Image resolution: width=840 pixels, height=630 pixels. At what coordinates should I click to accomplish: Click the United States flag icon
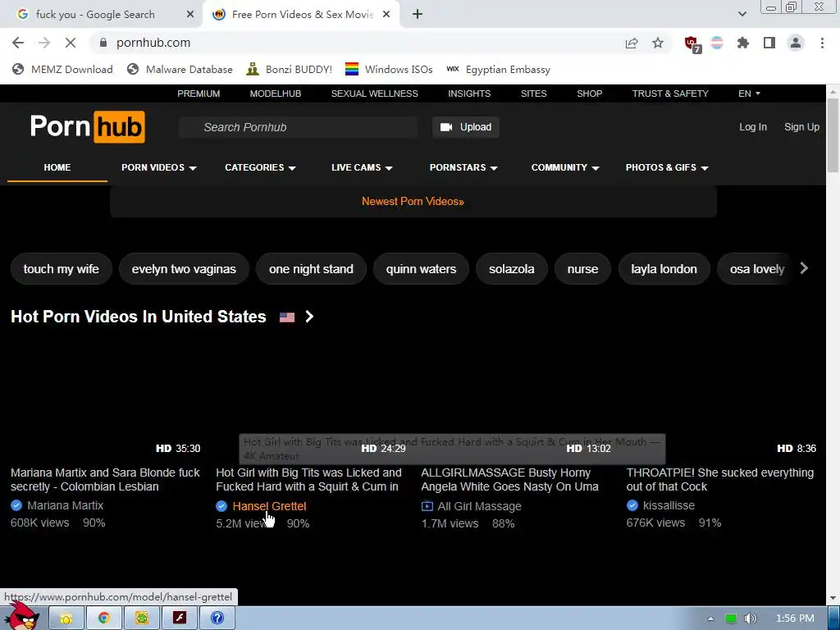coord(287,317)
